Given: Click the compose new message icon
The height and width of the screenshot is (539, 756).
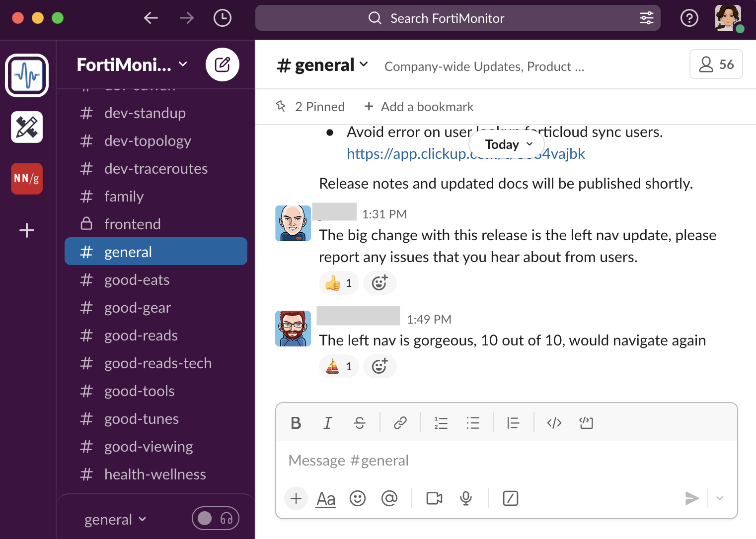Looking at the screenshot, I should (222, 65).
